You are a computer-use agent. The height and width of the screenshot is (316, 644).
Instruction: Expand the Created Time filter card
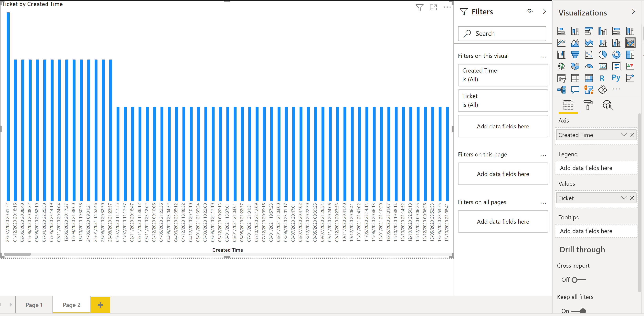point(503,75)
